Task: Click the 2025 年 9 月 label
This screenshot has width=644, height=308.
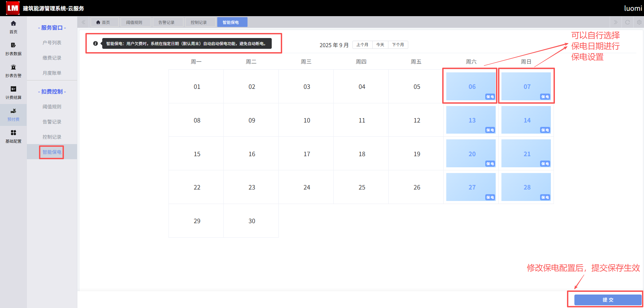Action: tap(334, 45)
